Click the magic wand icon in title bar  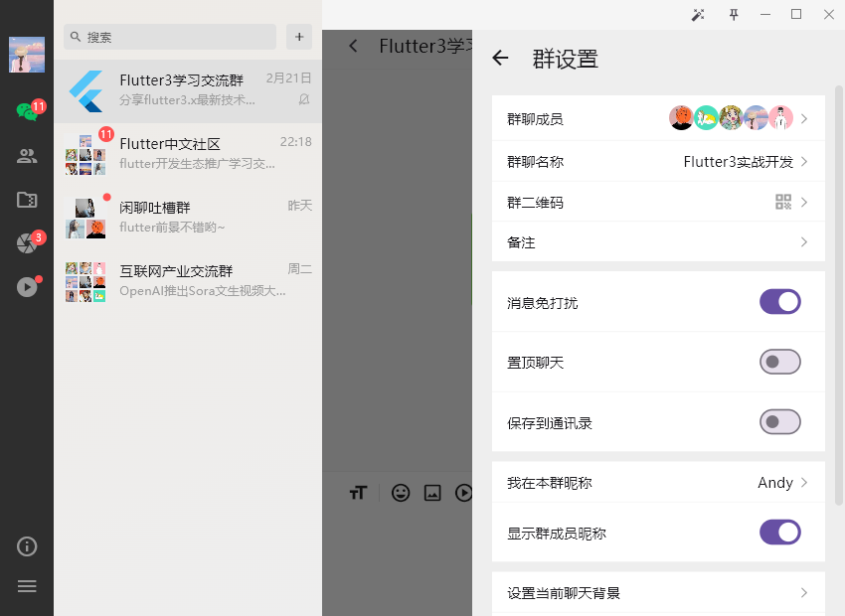(x=698, y=15)
